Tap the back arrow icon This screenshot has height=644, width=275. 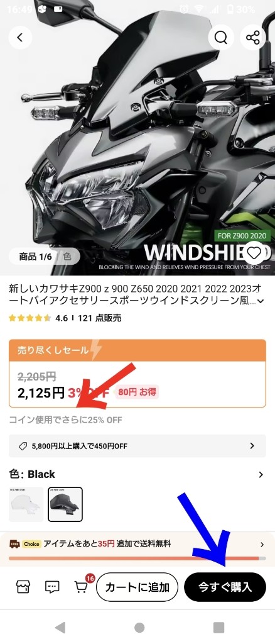(x=20, y=37)
